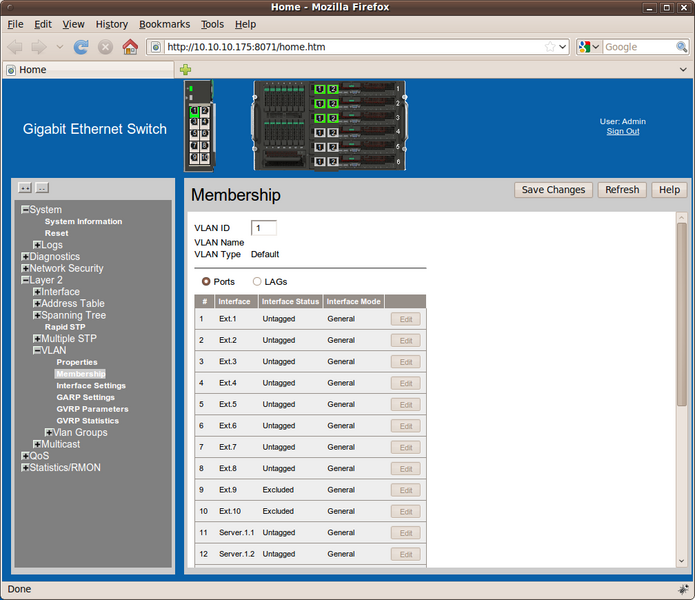Open URL history dropdown arrow
This screenshot has width=695, height=600.
563,47
